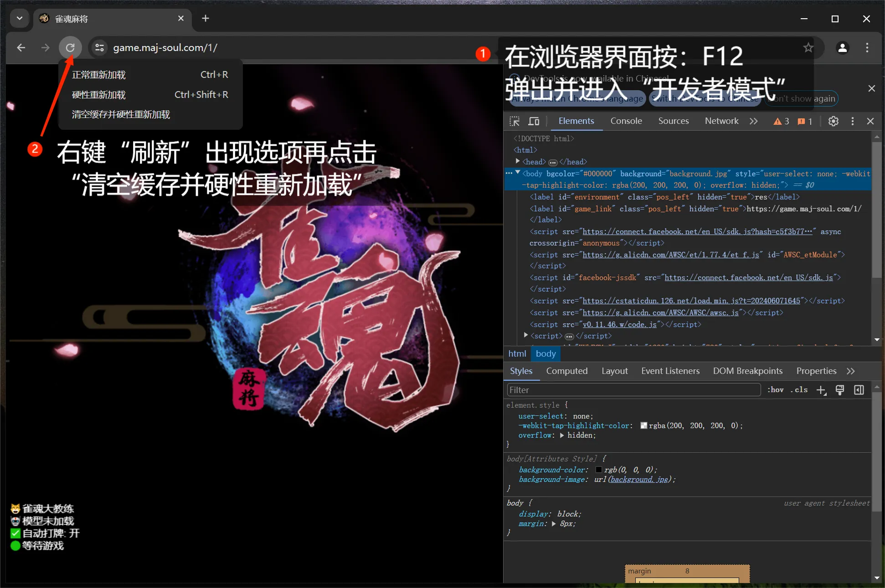Show more style pane tabs chevron
885x588 pixels.
[851, 371]
